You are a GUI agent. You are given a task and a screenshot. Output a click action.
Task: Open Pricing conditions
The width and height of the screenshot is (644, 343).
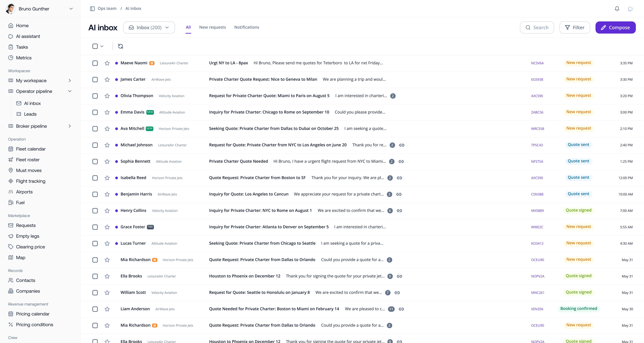click(31, 325)
